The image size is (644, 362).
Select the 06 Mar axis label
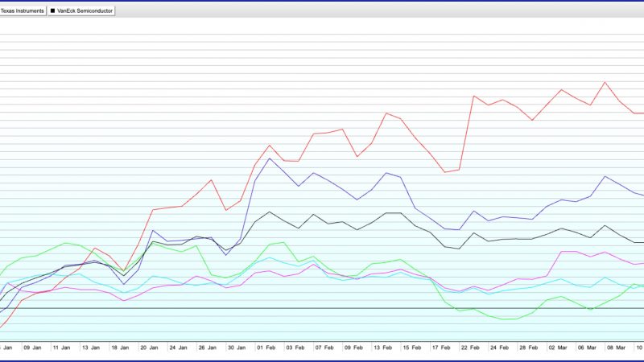[x=587, y=348]
